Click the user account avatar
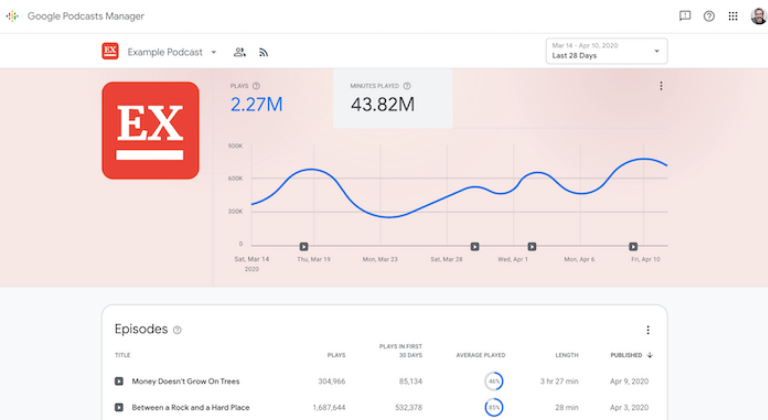The image size is (768, 420). [759, 16]
